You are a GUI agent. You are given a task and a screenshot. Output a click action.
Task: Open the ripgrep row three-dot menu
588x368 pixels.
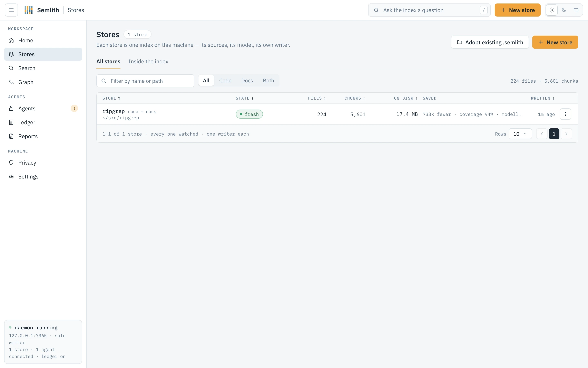click(x=565, y=114)
